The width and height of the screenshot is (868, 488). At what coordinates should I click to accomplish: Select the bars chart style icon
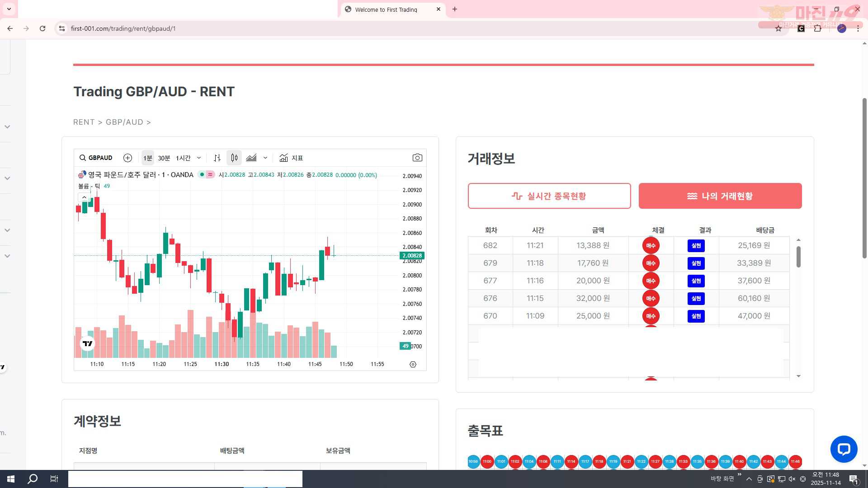point(217,158)
